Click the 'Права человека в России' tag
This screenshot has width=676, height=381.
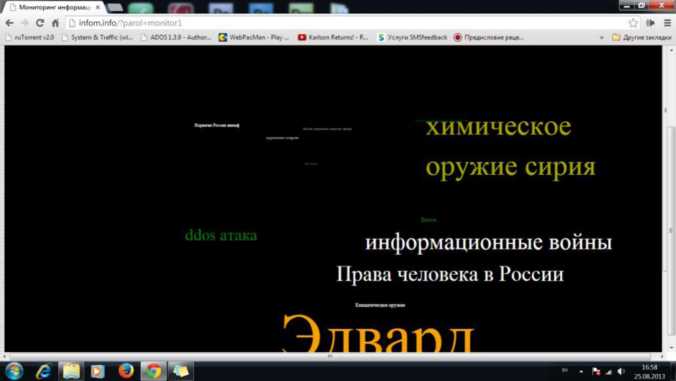tap(450, 275)
